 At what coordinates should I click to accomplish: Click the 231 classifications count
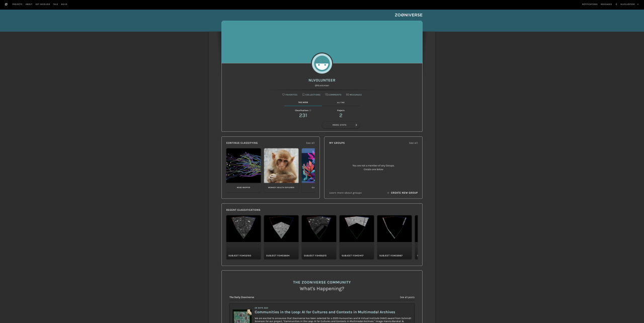pyautogui.click(x=303, y=115)
